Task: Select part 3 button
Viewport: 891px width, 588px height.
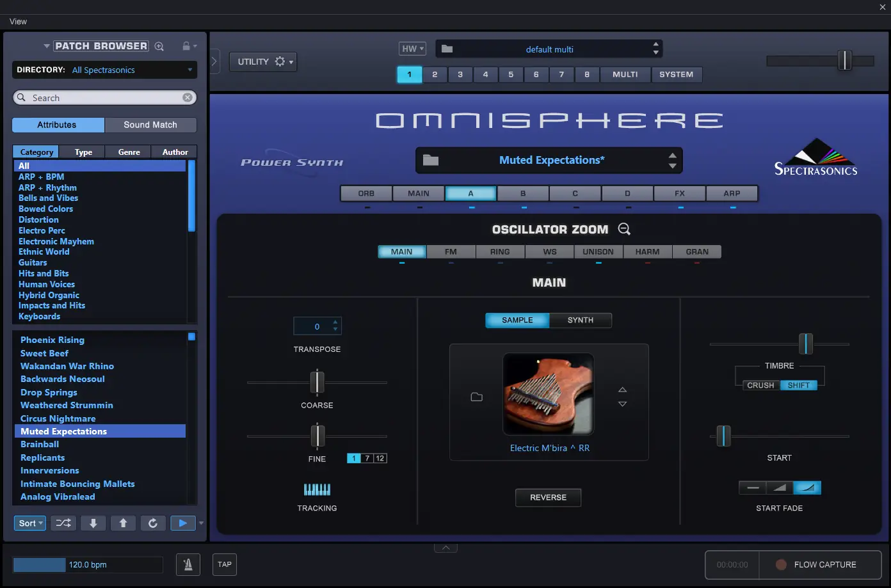Action: click(460, 74)
